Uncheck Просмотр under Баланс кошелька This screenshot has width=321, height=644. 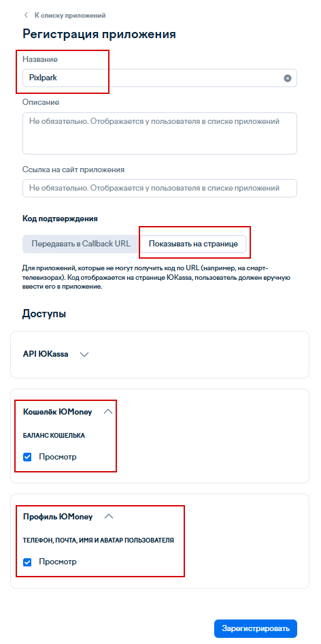27,457
